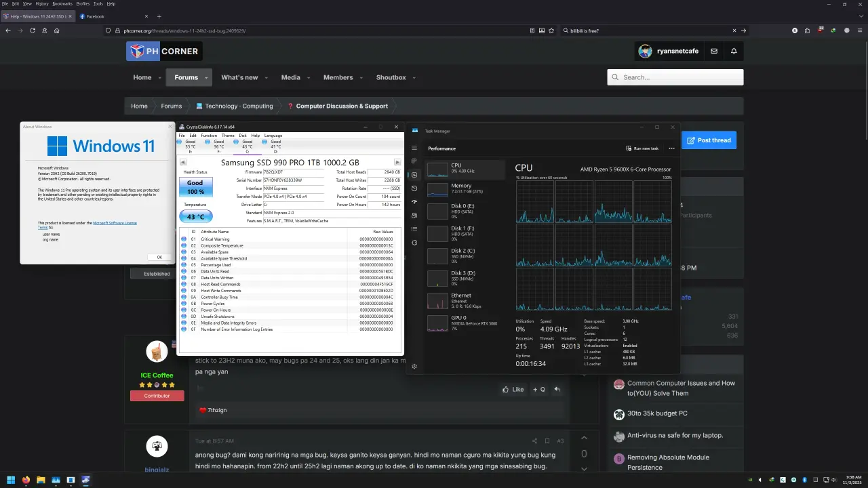Screen dimensions: 868x488
Task: Open Windows Start menu
Action: (11, 480)
